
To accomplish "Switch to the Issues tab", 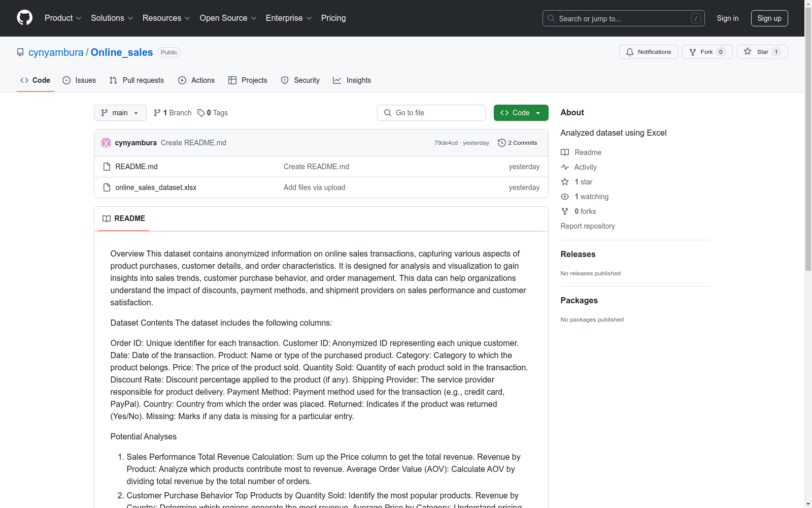I will coord(79,80).
